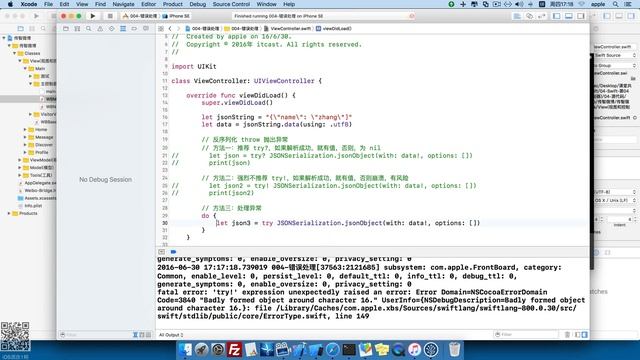Open the scheme selector 004 in the toolbar
Image resolution: width=640 pixels, height=360 pixels.
(x=140, y=16)
